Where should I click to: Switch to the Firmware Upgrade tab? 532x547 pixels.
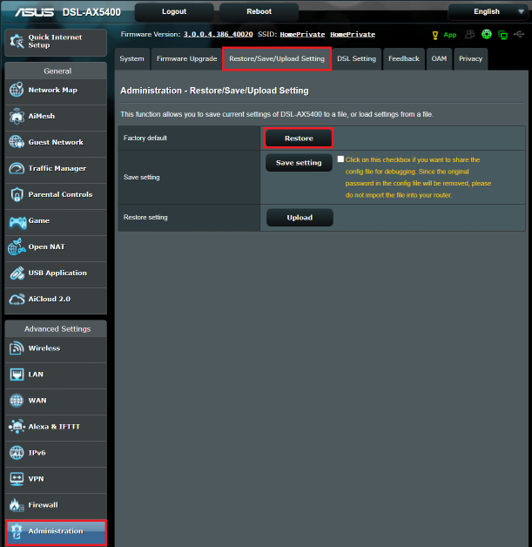[x=187, y=59]
